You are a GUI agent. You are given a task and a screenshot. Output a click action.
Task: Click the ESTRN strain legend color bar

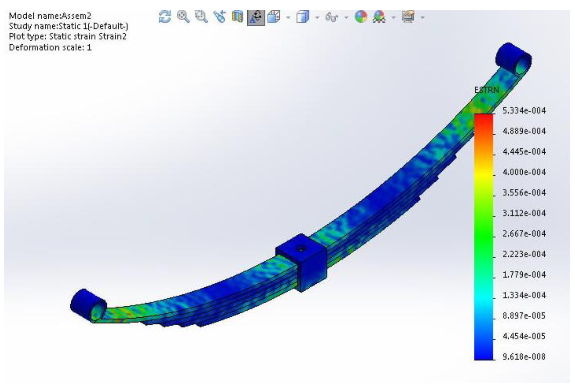(483, 237)
